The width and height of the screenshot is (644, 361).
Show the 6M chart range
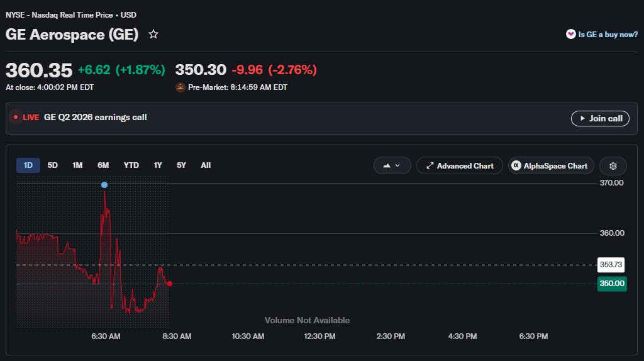point(103,165)
